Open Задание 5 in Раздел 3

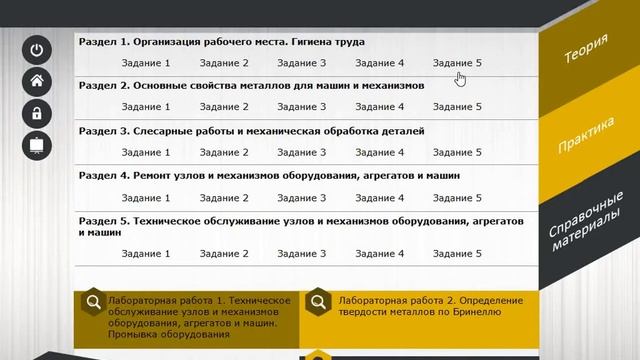pos(457,153)
